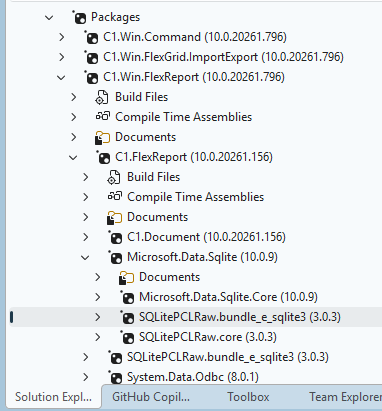
Task: Expand C1.Document package
Action: click(85, 237)
